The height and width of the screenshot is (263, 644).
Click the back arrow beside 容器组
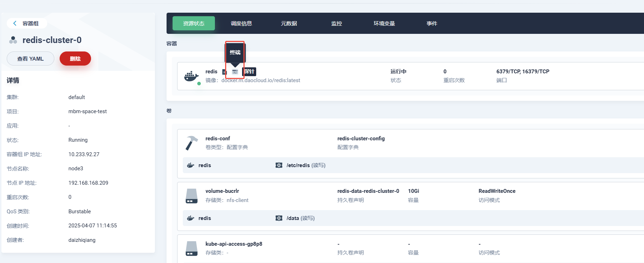tap(15, 23)
